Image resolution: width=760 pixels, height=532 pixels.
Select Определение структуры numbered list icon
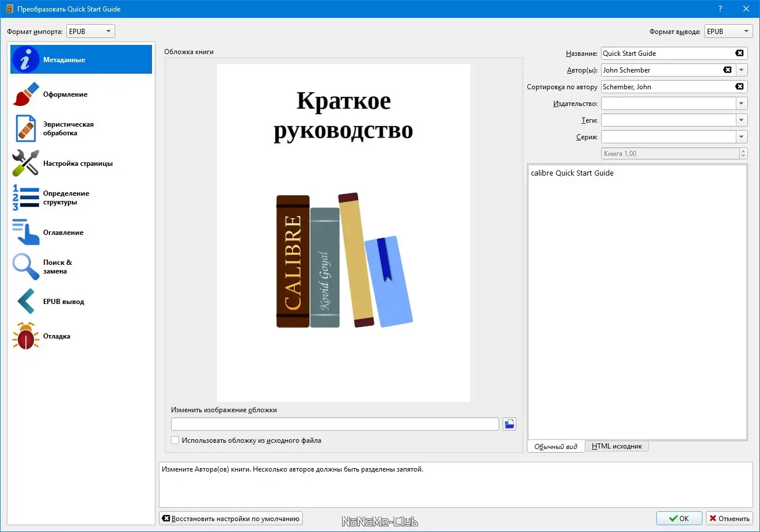[25, 197]
